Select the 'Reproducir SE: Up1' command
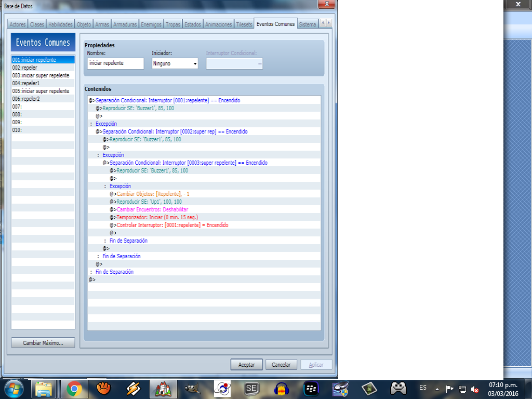 pos(204,202)
